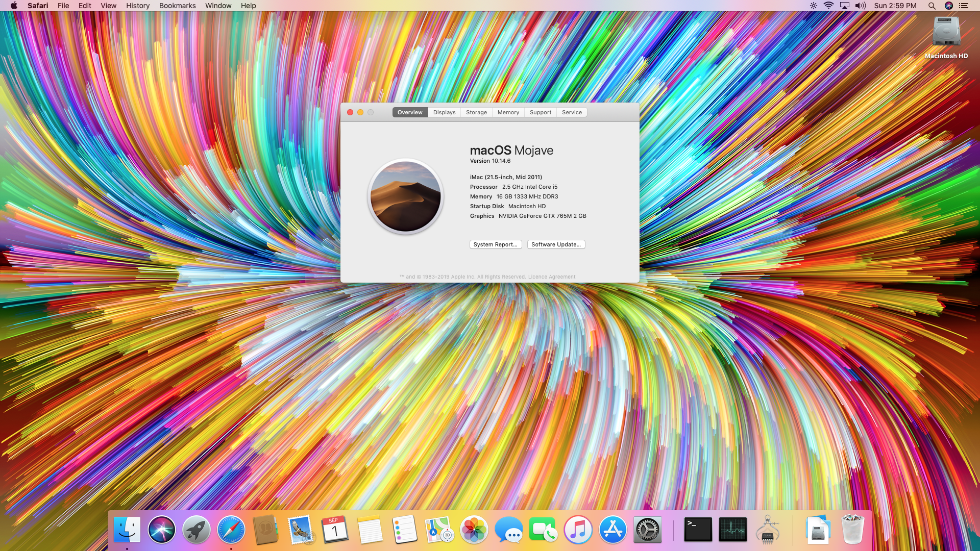This screenshot has width=980, height=551.
Task: Open the Safari application menu
Action: (x=38, y=6)
